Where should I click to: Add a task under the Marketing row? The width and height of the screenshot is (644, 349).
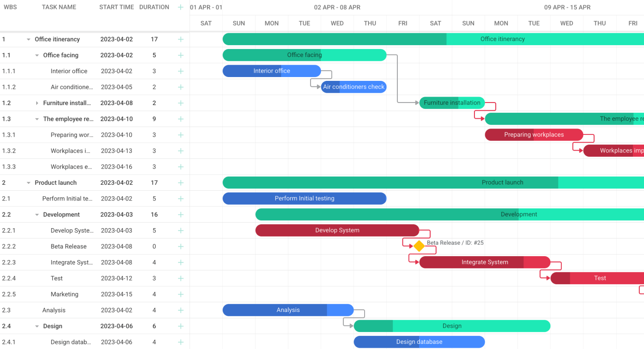tap(181, 294)
